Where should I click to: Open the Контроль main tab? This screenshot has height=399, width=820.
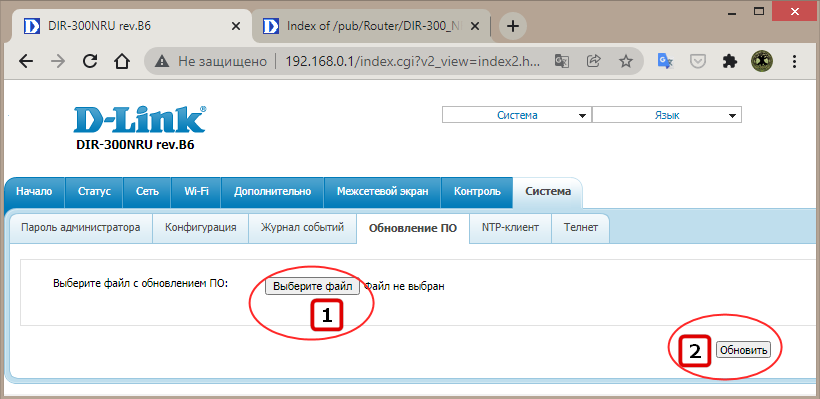click(477, 192)
